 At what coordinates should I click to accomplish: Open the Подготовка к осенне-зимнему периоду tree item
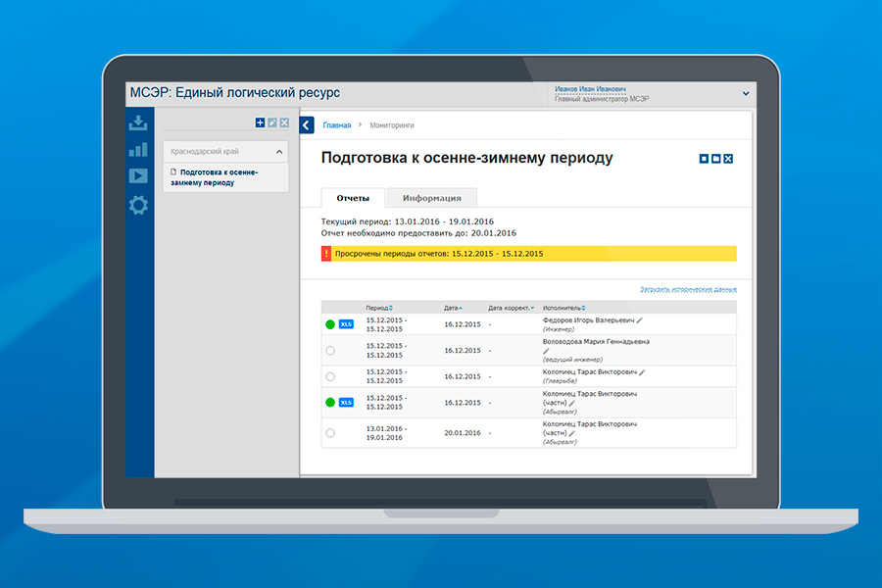click(219, 177)
